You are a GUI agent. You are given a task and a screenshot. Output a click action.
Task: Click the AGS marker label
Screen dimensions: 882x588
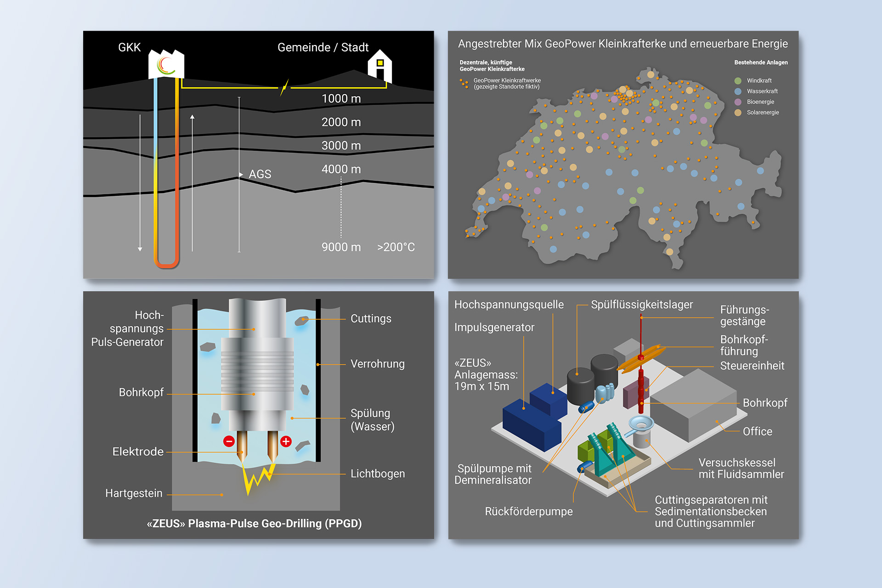[260, 175]
